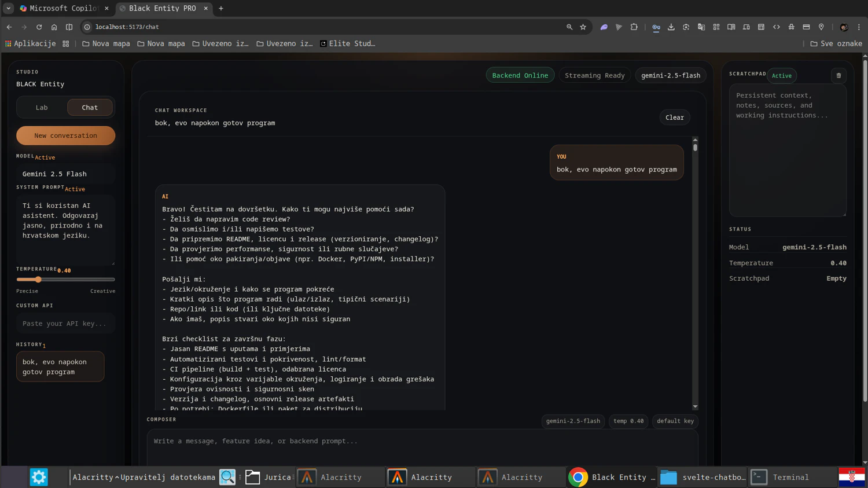Image resolution: width=868 pixels, height=488 pixels.
Task: Click the devices icon in Chrome toolbar
Action: 746,27
